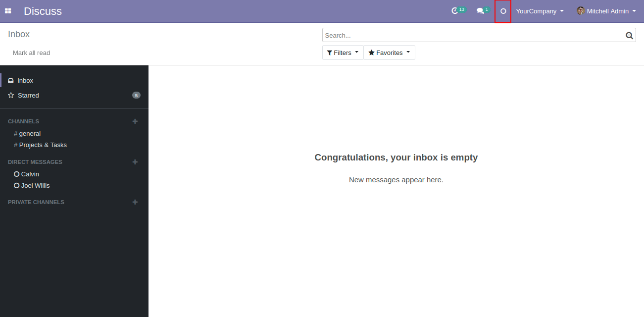
Task: Click the empty inbox congratulations heading
Action: coord(396,158)
